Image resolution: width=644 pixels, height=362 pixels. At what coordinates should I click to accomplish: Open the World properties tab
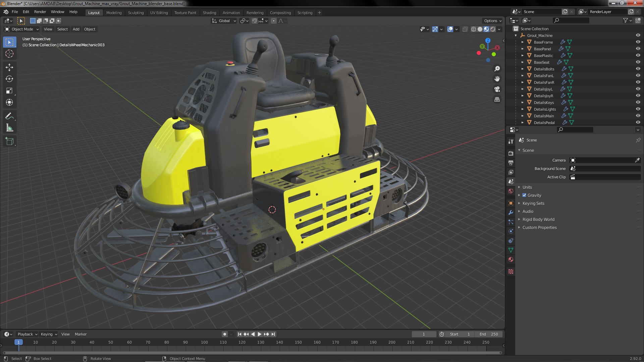click(x=511, y=191)
